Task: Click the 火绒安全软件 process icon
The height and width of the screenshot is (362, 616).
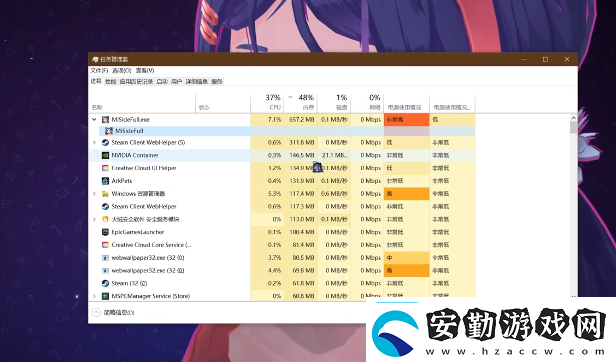Action: [105, 219]
